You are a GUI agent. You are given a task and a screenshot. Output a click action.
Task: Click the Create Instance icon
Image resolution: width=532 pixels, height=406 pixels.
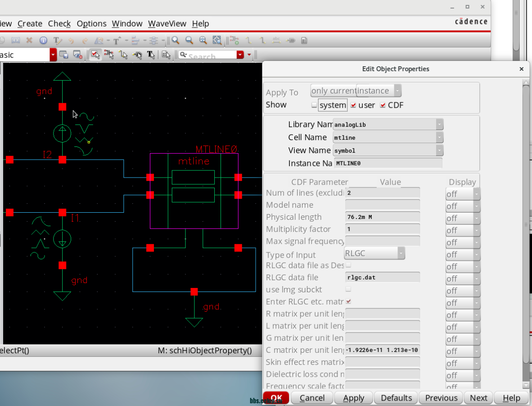tap(234, 41)
